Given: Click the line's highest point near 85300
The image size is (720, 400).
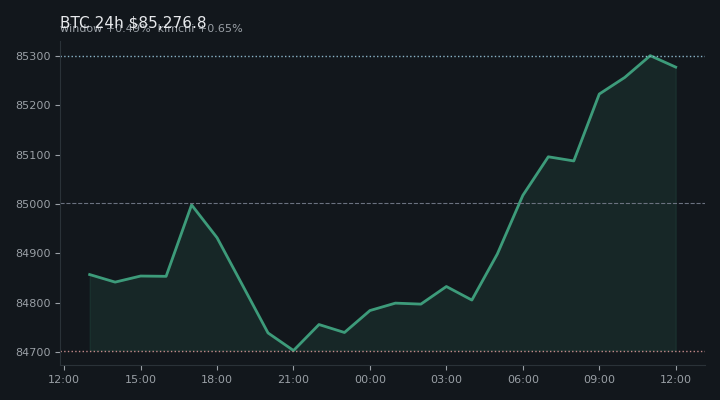Looking at the screenshot, I should tap(650, 56).
